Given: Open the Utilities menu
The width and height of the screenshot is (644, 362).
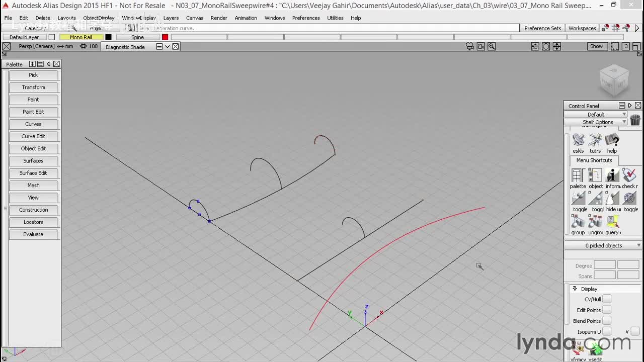Looking at the screenshot, I should [335, 18].
